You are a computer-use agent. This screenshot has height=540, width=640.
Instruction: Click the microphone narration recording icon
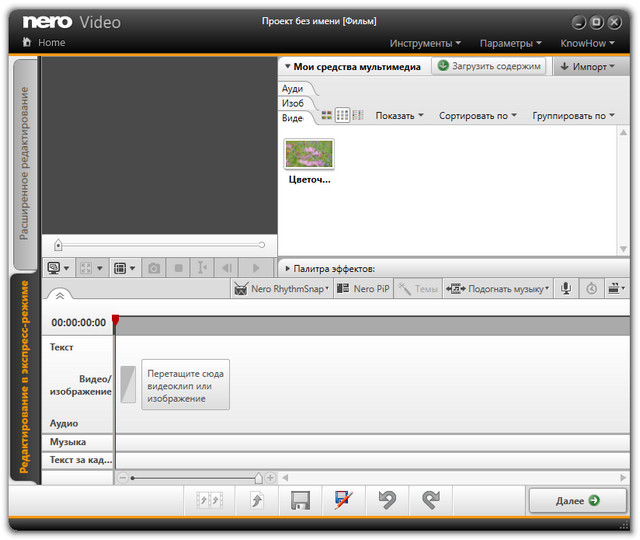pyautogui.click(x=566, y=289)
